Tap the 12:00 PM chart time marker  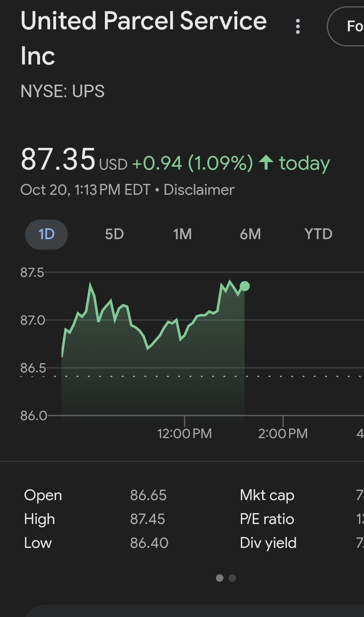click(x=185, y=433)
